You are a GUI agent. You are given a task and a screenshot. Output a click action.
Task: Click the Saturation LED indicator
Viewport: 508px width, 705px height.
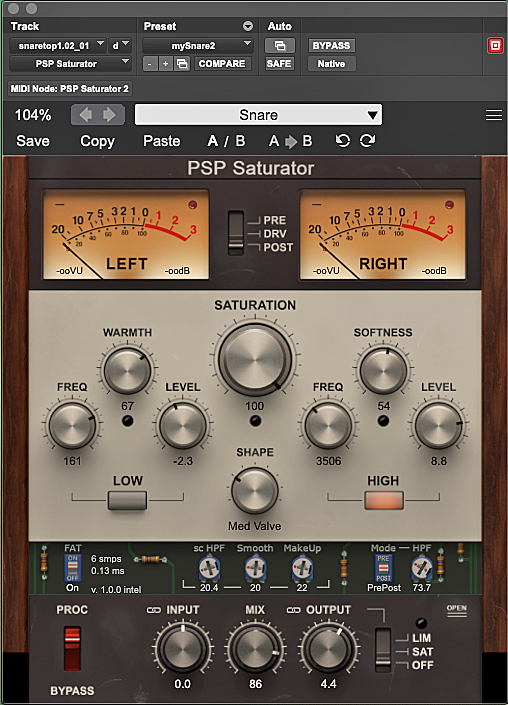255,421
